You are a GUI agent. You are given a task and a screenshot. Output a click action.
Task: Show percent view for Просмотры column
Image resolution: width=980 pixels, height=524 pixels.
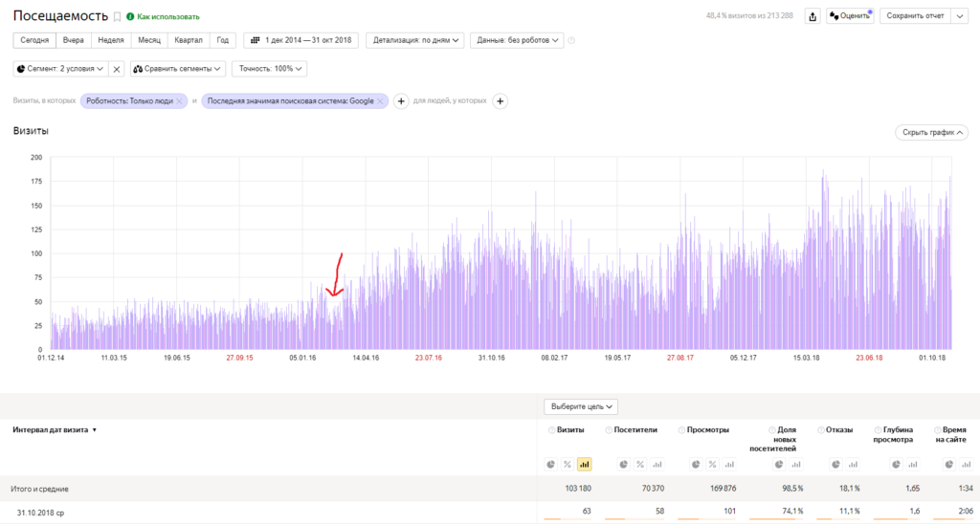[712, 464]
